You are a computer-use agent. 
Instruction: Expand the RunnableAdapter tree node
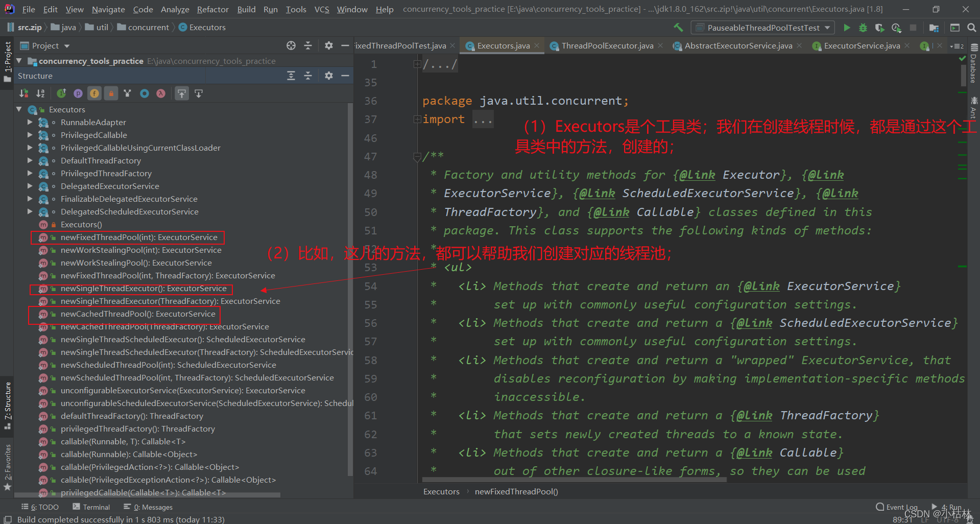(x=30, y=123)
